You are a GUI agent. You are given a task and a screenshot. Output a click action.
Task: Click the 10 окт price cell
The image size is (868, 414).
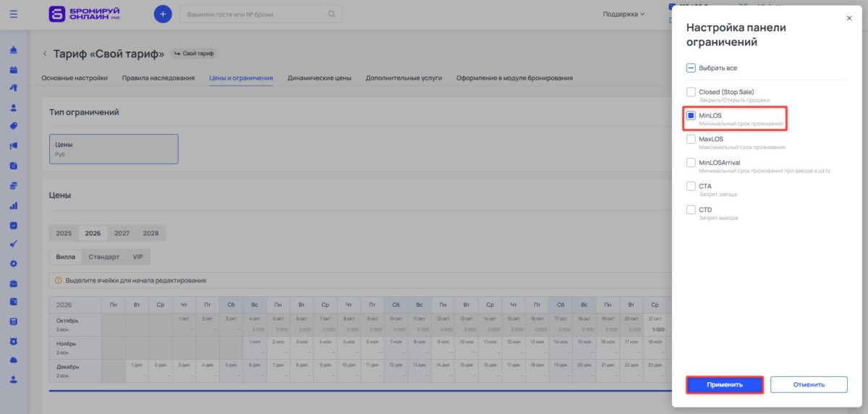(x=396, y=324)
